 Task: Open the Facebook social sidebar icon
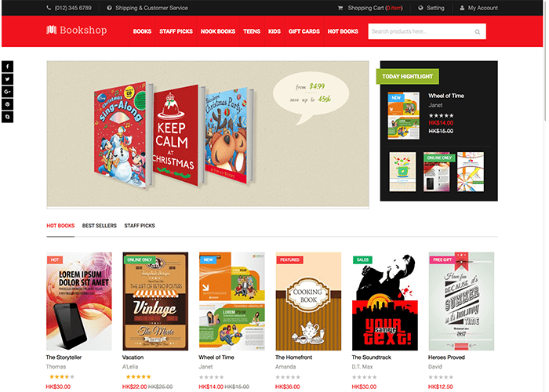pyautogui.click(x=7, y=67)
